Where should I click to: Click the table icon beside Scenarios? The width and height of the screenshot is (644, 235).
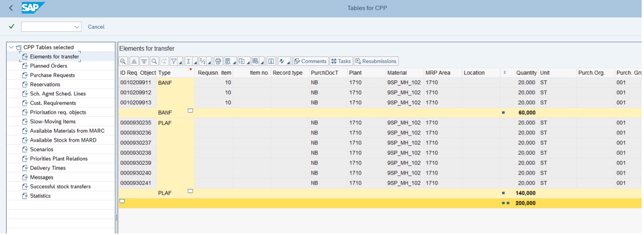click(25, 150)
